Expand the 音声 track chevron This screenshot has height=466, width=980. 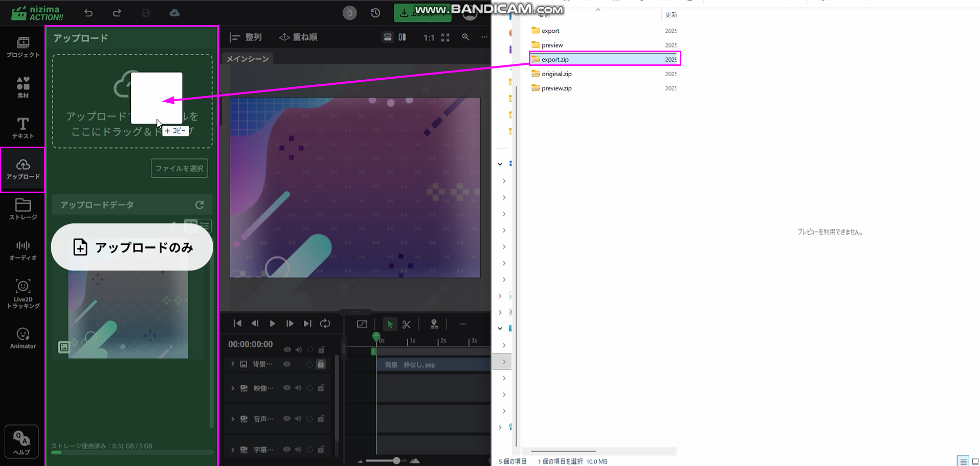(x=233, y=419)
